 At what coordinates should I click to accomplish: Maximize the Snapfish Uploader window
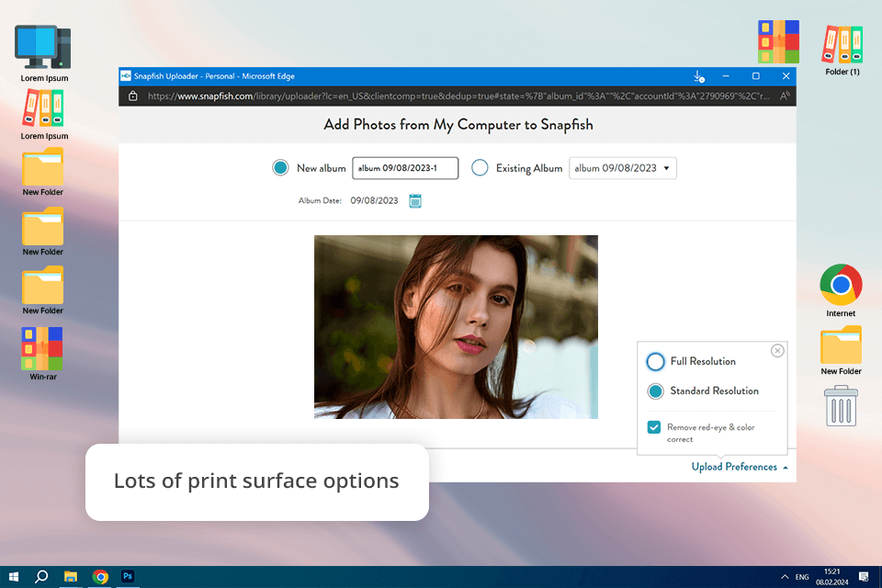coord(756,76)
